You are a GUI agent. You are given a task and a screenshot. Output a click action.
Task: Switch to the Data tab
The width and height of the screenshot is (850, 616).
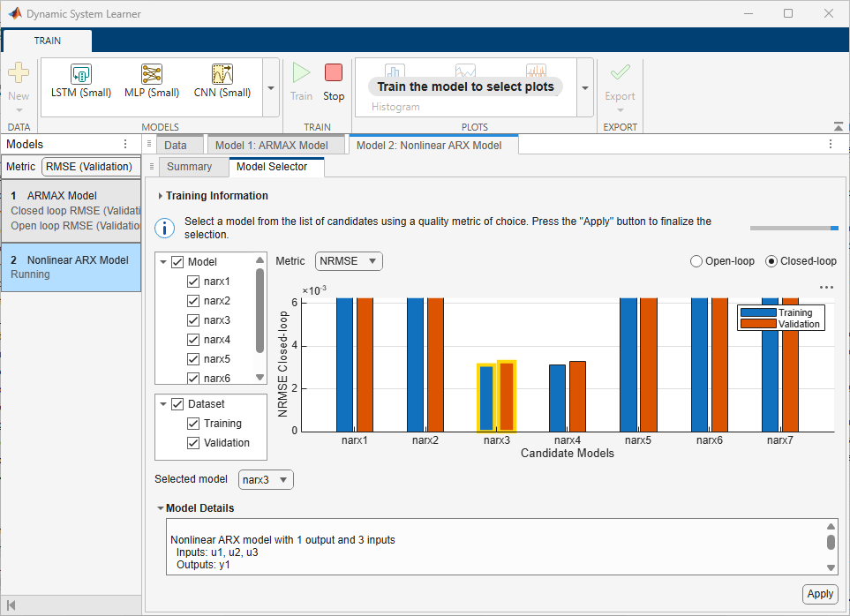point(180,146)
